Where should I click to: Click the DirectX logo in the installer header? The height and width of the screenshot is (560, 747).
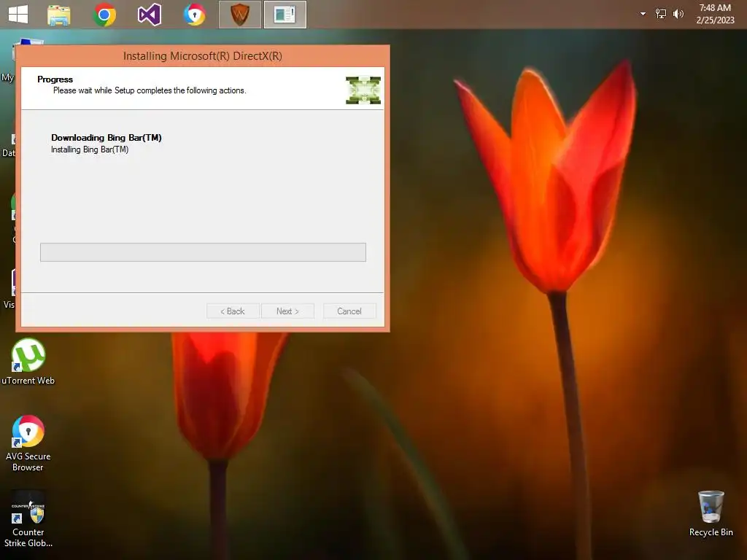(x=363, y=90)
